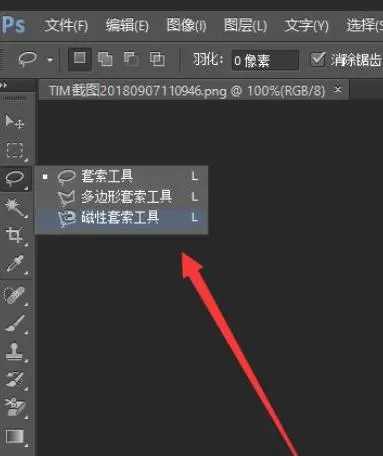The width and height of the screenshot is (383, 456).
Task: Open the 文字(Y) menu
Action: [306, 25]
